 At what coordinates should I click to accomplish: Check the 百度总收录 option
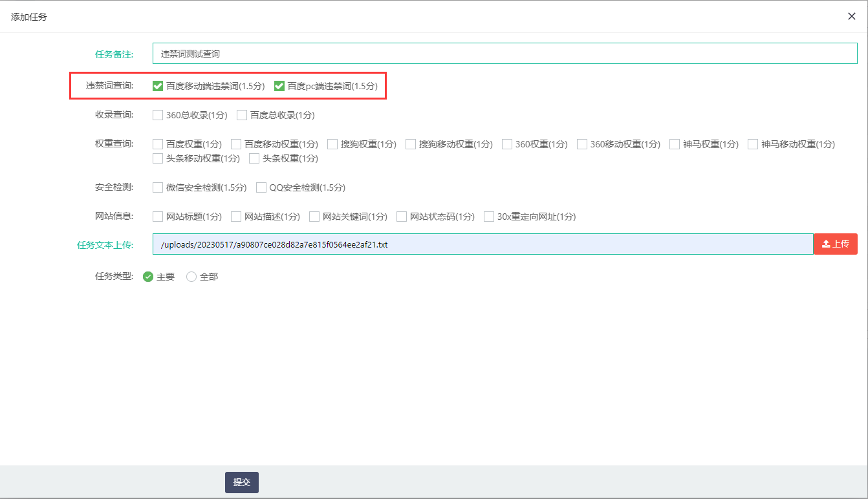click(x=242, y=115)
